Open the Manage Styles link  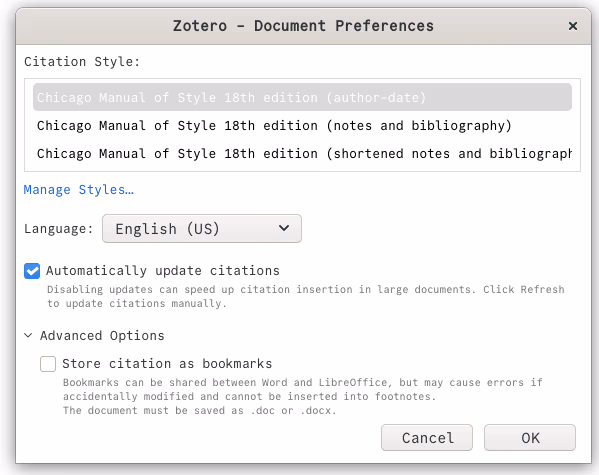(79, 190)
